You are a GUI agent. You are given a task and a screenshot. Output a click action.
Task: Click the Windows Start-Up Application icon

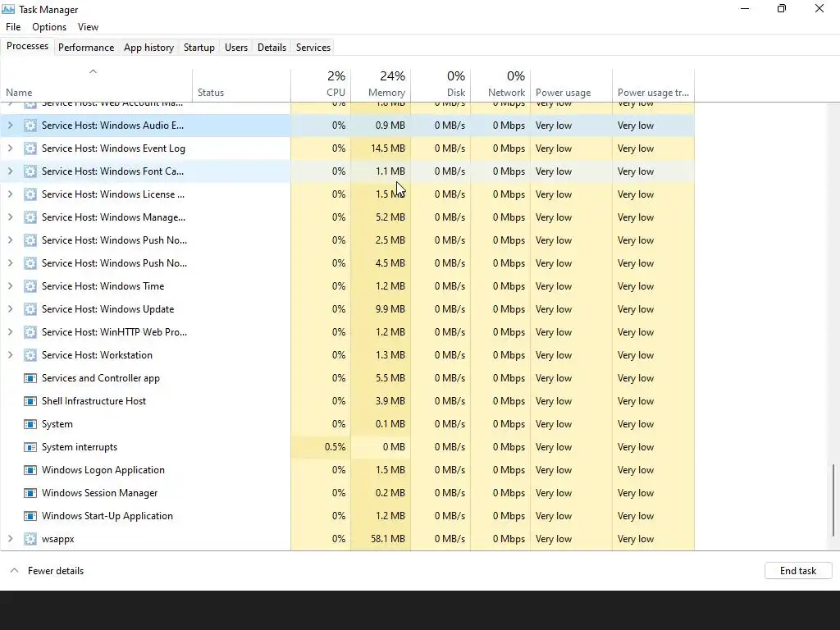[30, 516]
